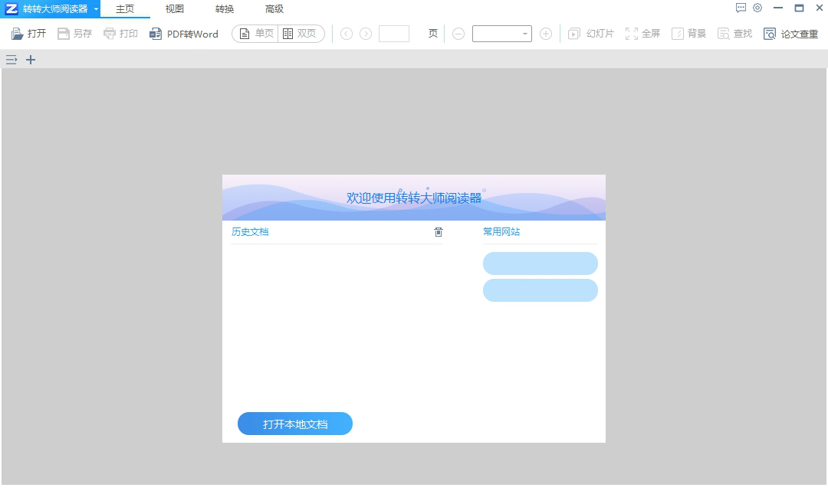The image size is (828, 504).
Task: Click the 打印 print toolbar icon
Action: pos(110,34)
